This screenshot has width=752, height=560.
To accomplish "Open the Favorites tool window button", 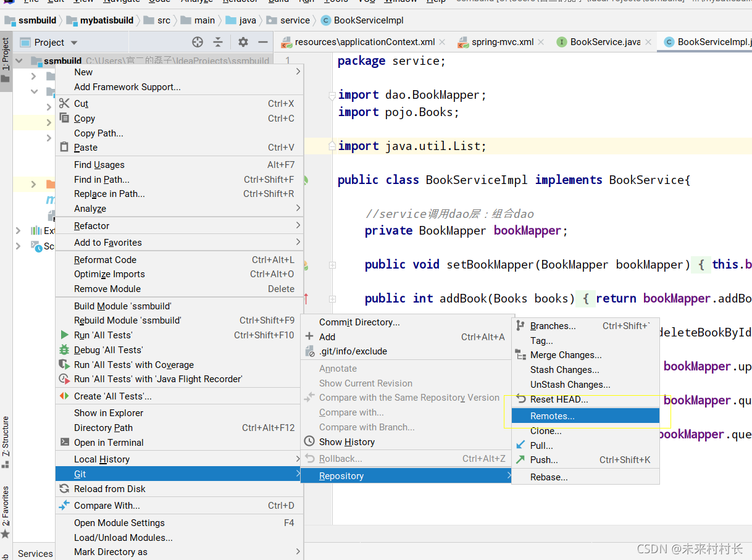I will (x=6, y=512).
